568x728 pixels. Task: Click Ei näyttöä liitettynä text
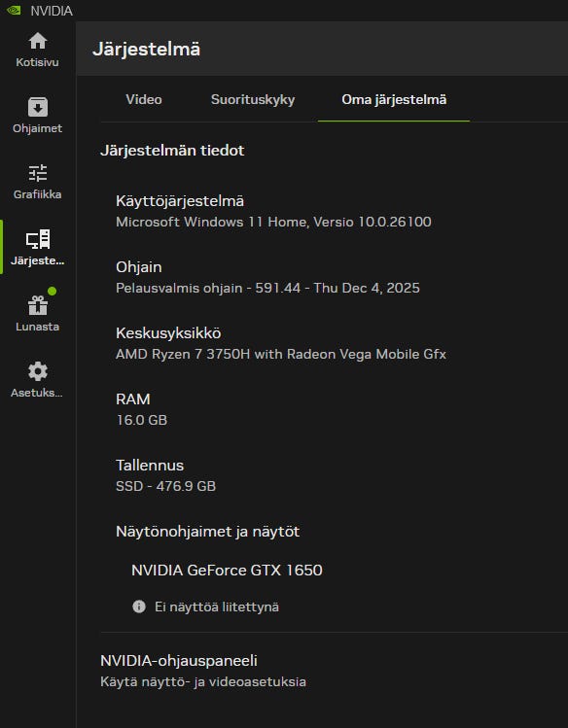tap(217, 607)
